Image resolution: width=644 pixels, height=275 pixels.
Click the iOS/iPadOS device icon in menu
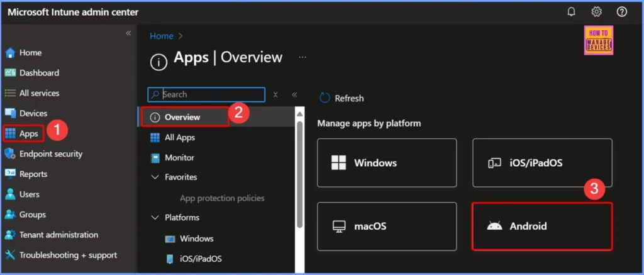pos(170,259)
